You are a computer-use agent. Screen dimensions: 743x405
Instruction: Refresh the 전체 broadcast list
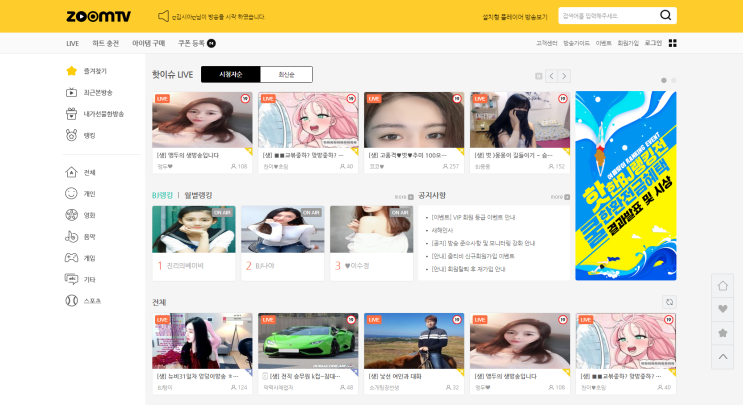coord(669,302)
